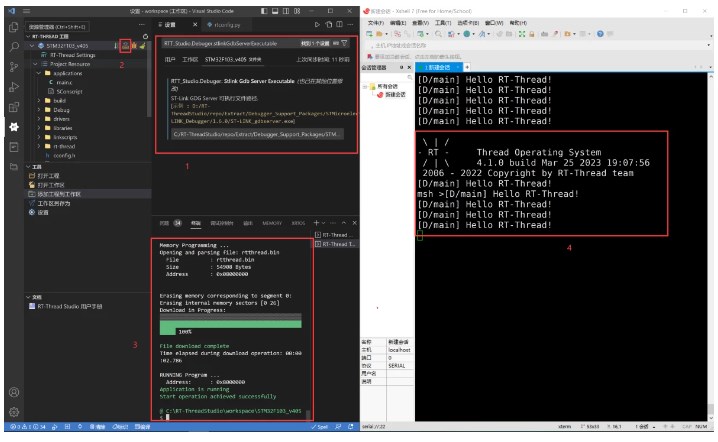Image resolution: width=718 pixels, height=442 pixels.
Task: Toggle VS Code secondary sidebar layout icon
Action: 286,11
